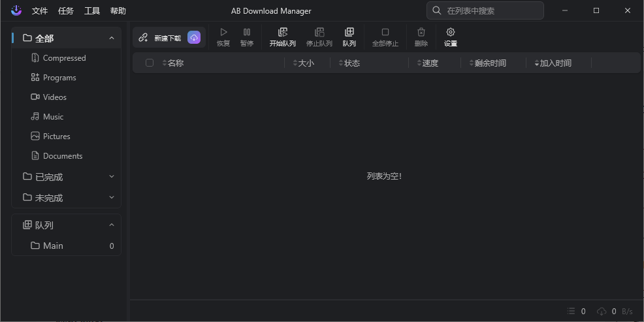Click the 全部停止 stop icon
Screen dimensions: 644x322
(385, 32)
